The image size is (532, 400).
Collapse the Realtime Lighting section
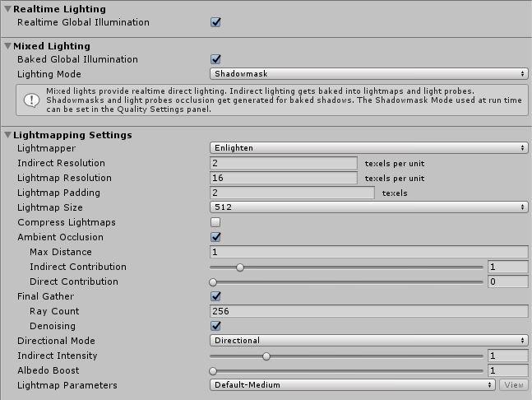7,9
